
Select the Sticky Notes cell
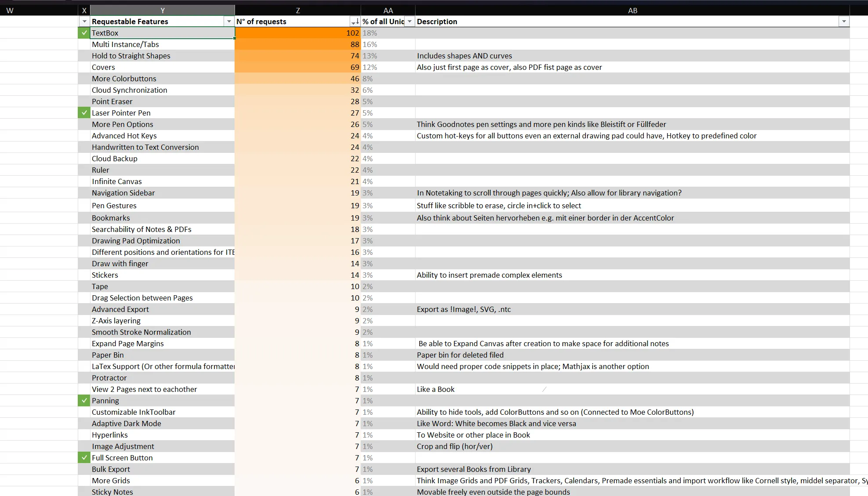(x=163, y=491)
